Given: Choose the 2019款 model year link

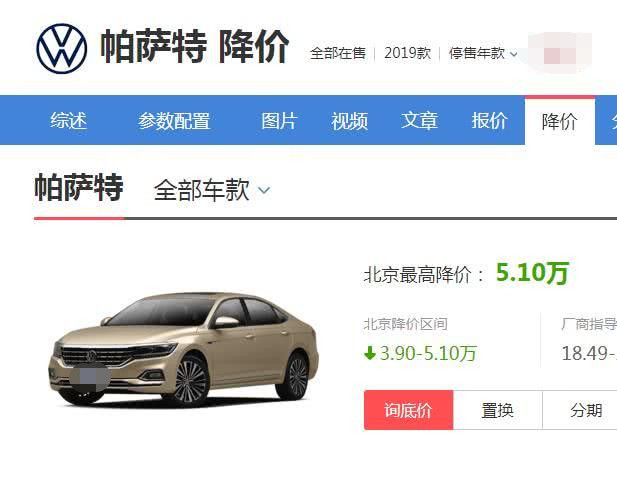Looking at the screenshot, I should 408,53.
